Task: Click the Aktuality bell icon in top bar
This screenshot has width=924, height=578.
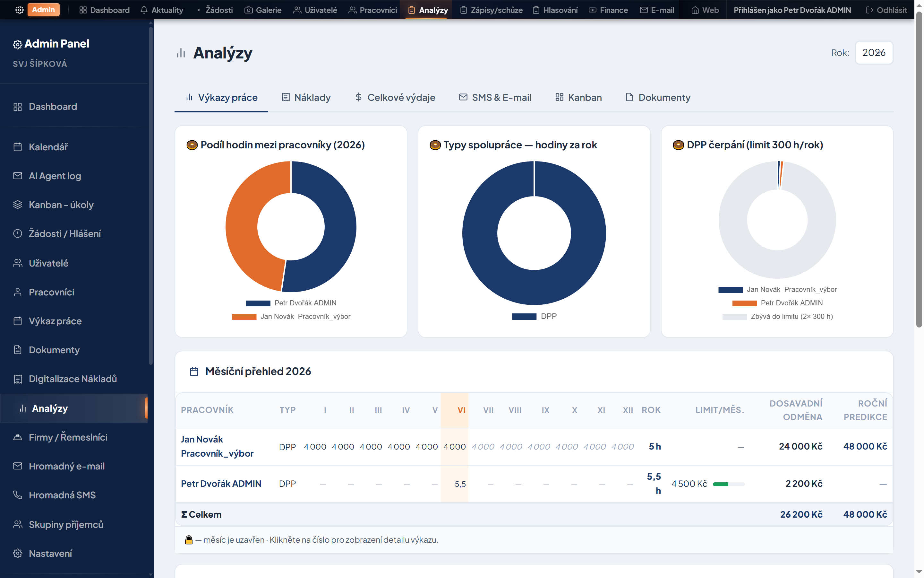Action: pos(144,10)
